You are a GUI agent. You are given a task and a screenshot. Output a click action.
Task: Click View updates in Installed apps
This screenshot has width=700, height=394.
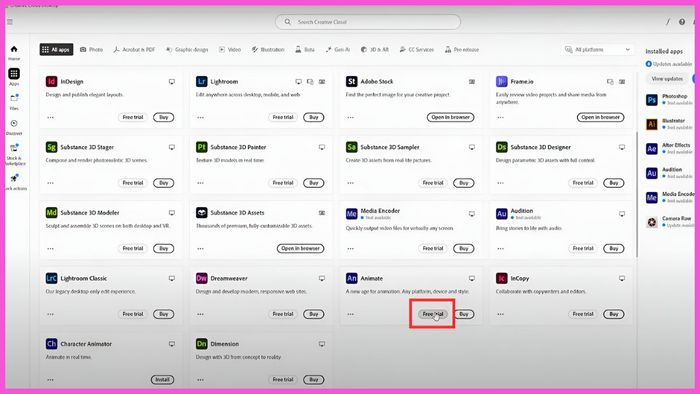[667, 79]
